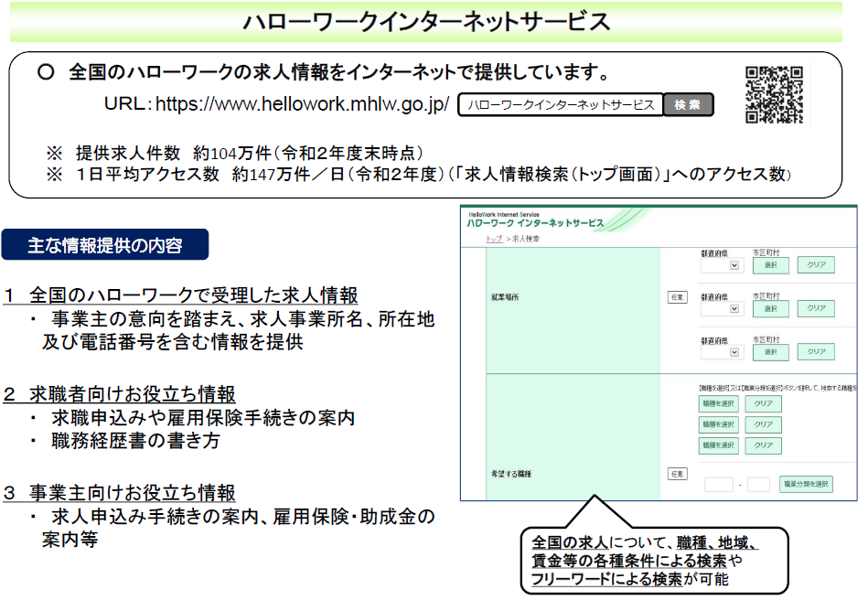Click the first occupation code input box

(x=719, y=485)
